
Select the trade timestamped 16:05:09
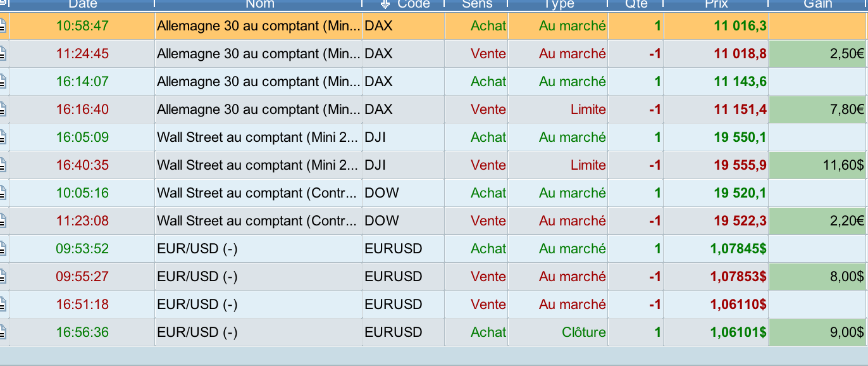coord(434,137)
